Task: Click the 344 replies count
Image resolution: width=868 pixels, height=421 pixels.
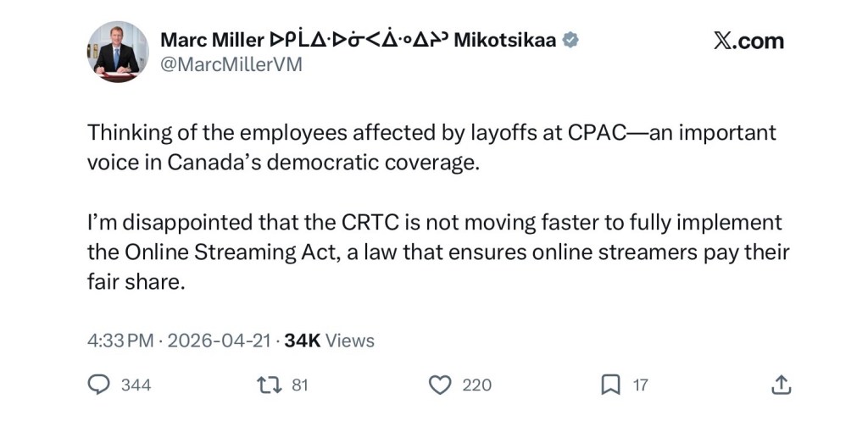Action: click(x=136, y=385)
